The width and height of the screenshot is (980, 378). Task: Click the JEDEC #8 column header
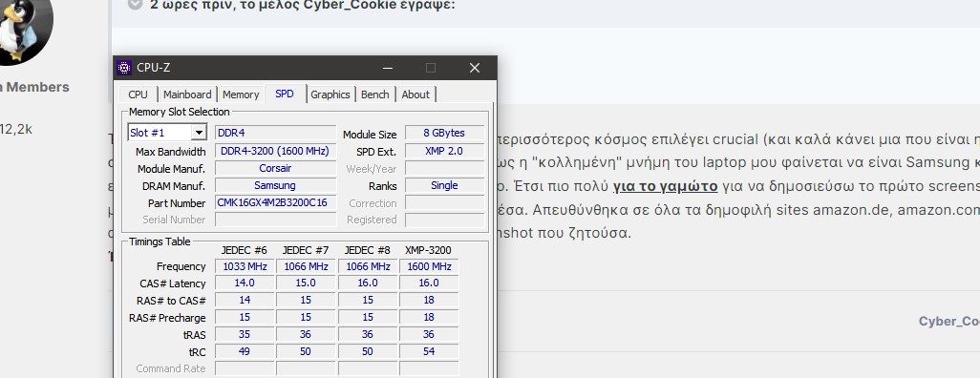tap(368, 250)
